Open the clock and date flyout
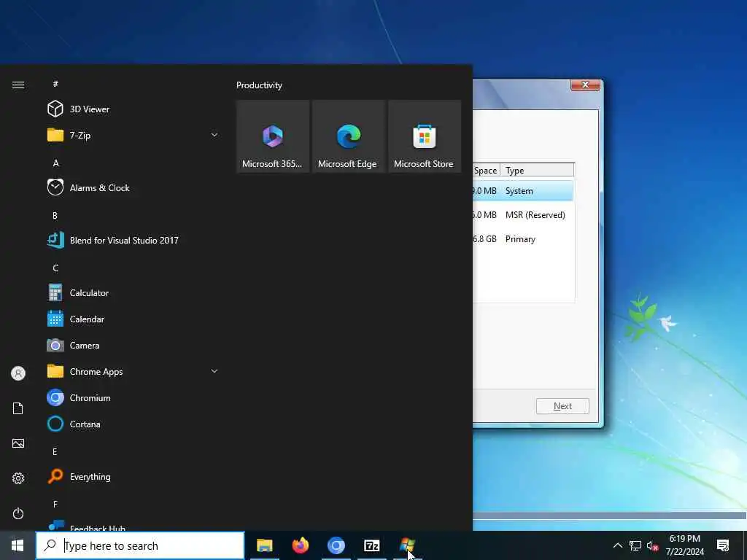The image size is (747, 560). (684, 545)
